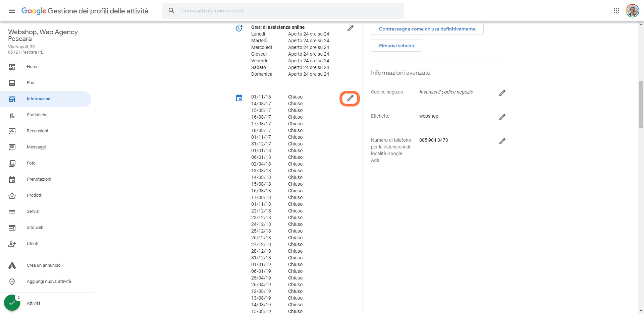Open the account profile avatar
Screen dimensions: 644x314
pyautogui.click(x=632, y=11)
